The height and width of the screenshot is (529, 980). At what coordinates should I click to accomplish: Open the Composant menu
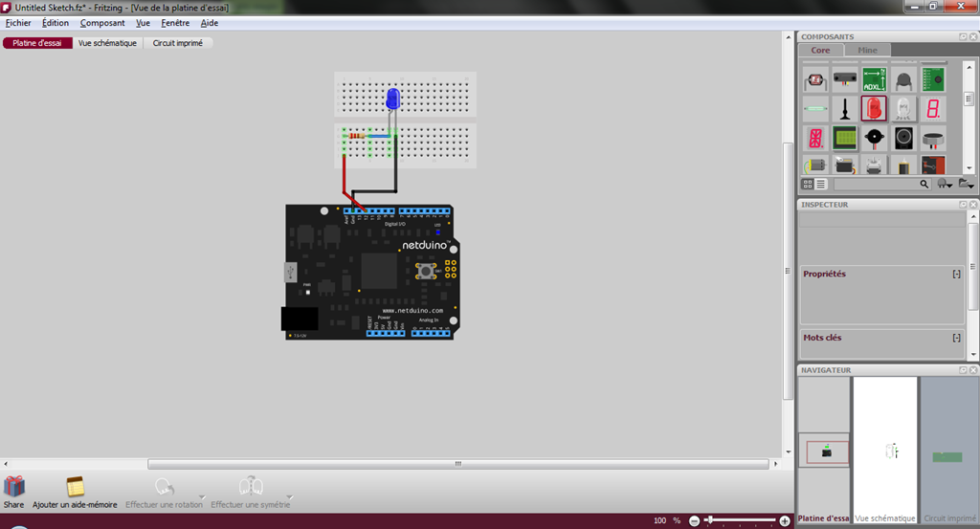101,23
